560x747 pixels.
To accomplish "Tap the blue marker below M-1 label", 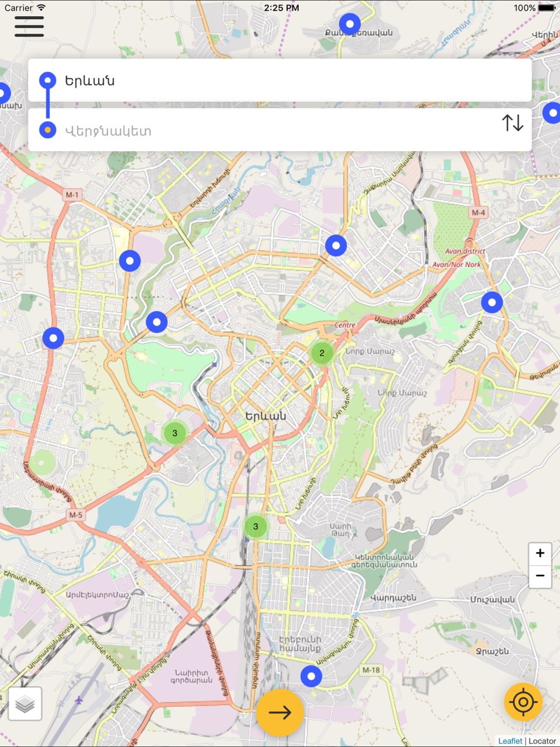I will pos(130,261).
